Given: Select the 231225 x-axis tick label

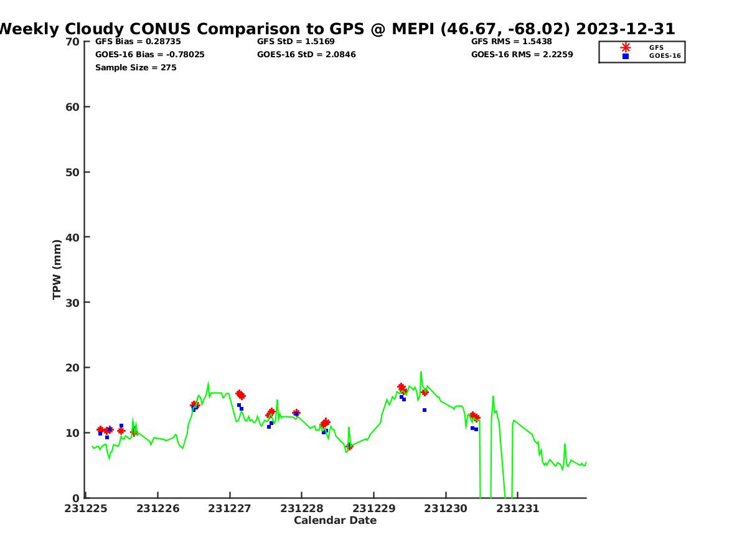Looking at the screenshot, I should coord(85,509).
